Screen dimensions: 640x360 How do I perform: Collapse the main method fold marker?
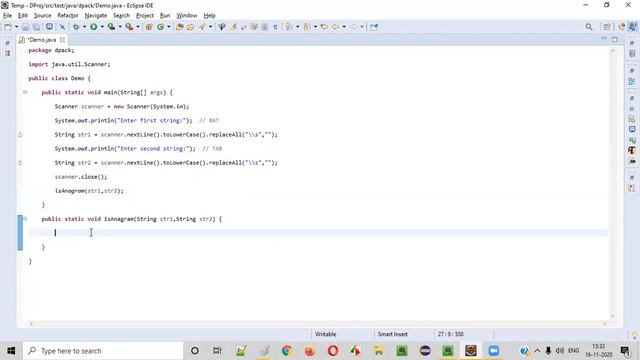(25, 92)
